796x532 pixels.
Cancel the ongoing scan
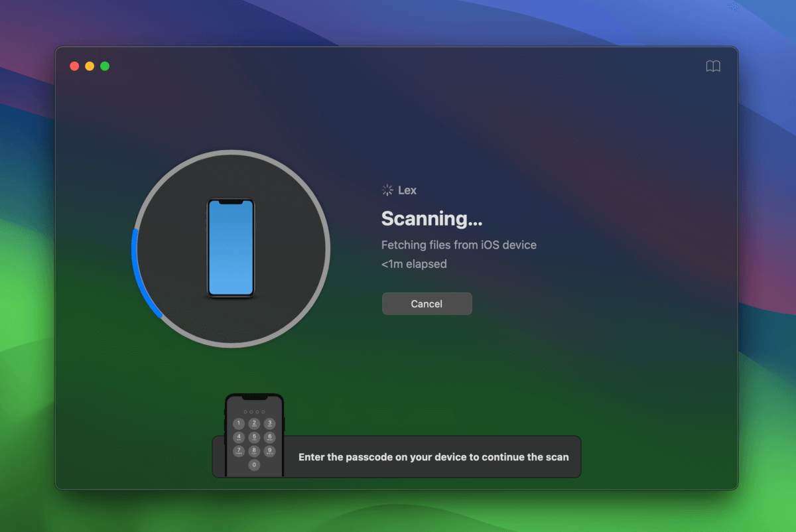[427, 304]
